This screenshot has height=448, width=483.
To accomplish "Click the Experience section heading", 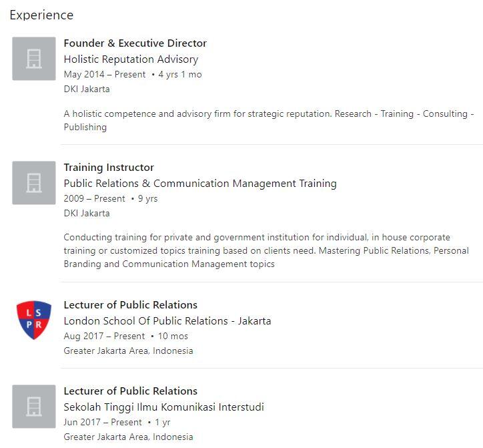I will coord(41,15).
